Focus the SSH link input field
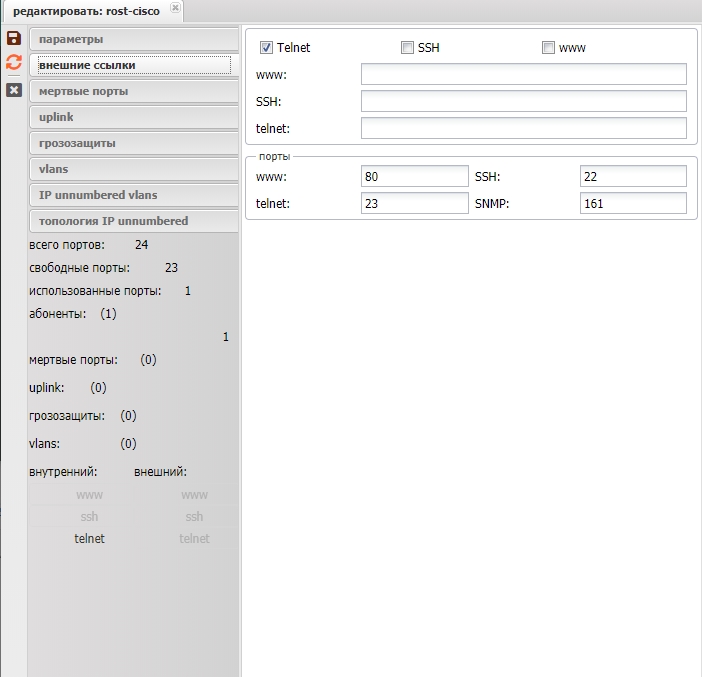 coord(523,102)
